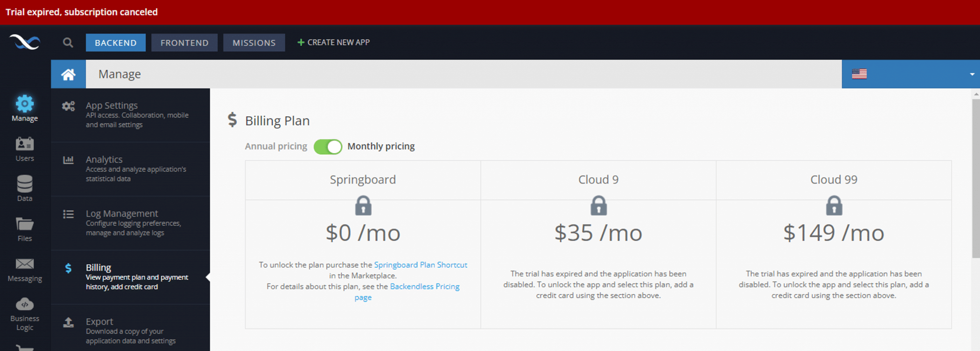Click the Log Management list icon
The image size is (980, 351).
[x=68, y=214]
